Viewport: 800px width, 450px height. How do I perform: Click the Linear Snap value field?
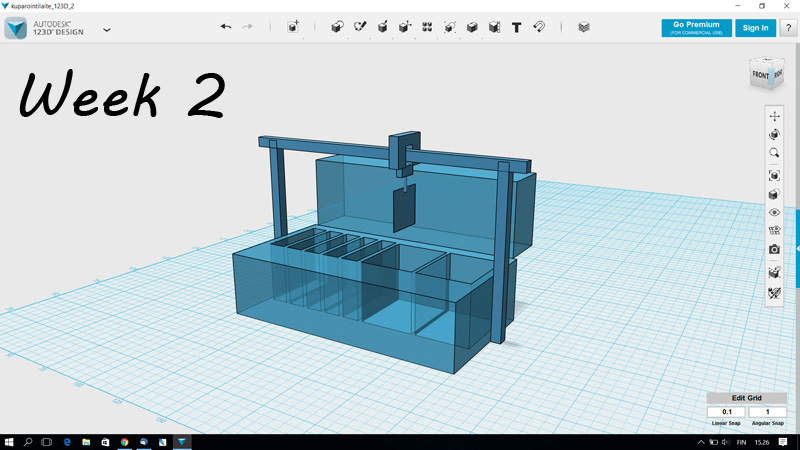point(727,412)
